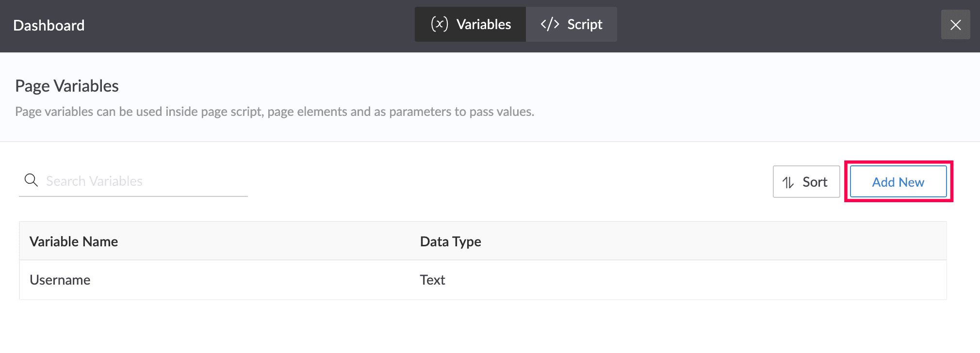Click the up-down arrows sort icon
Image resolution: width=980 pixels, height=353 pixels.
click(788, 182)
